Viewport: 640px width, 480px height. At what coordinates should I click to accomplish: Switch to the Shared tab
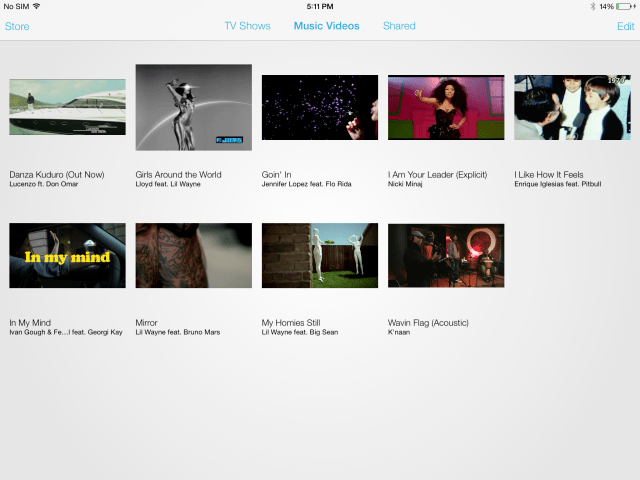[x=399, y=26]
